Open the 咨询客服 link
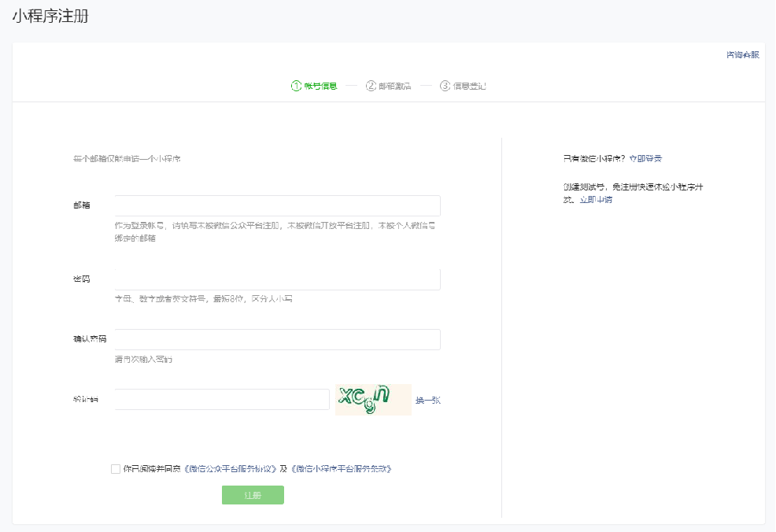The width and height of the screenshot is (776, 532). (x=742, y=55)
